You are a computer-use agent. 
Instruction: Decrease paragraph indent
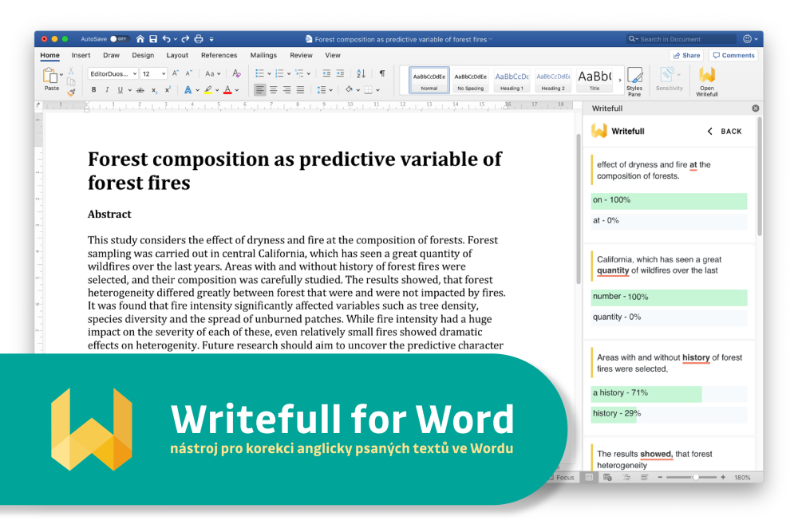pos(326,73)
